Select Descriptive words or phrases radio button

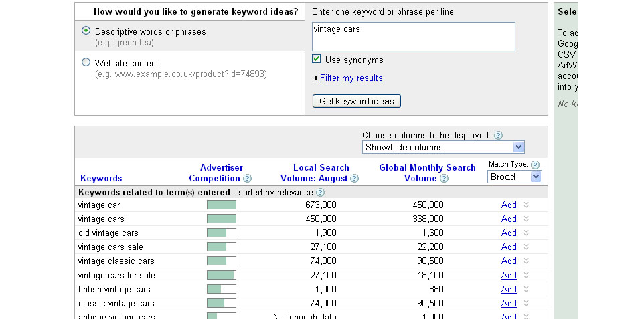(86, 31)
